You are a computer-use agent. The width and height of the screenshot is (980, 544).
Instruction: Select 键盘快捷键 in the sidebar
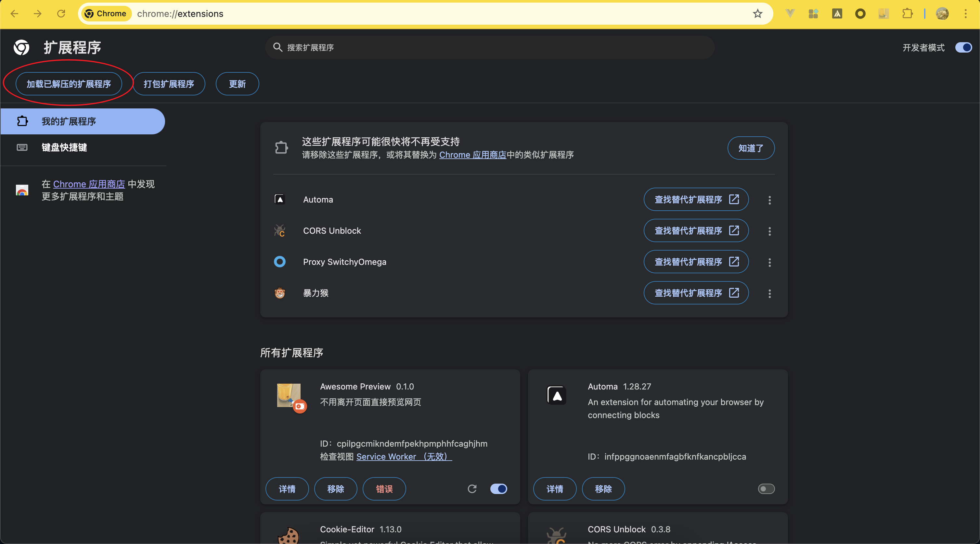coord(64,147)
